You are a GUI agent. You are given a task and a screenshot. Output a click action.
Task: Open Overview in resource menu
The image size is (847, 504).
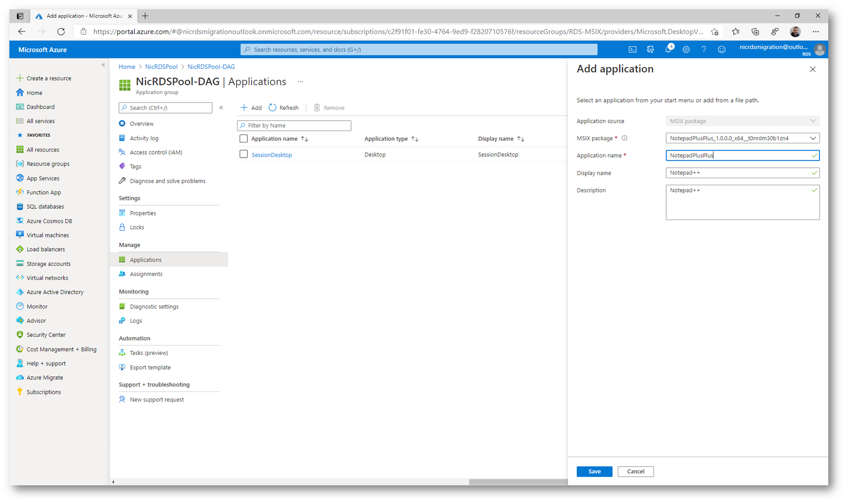[136, 124]
